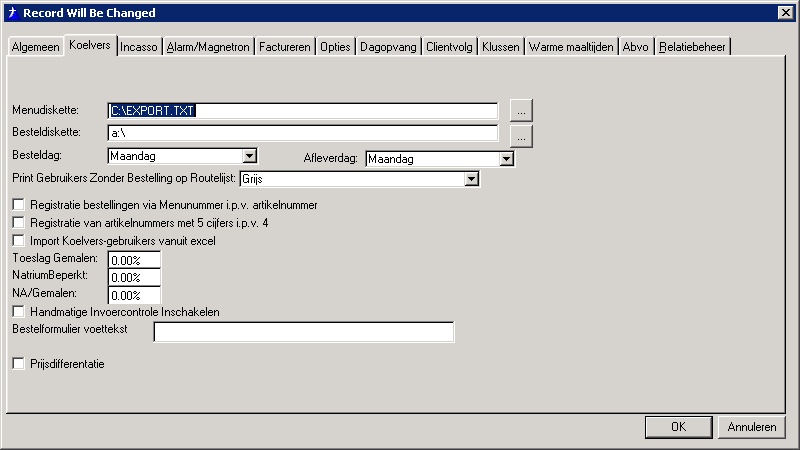Expand the Besteldag dropdown
The height and width of the screenshot is (450, 800).
tap(249, 156)
